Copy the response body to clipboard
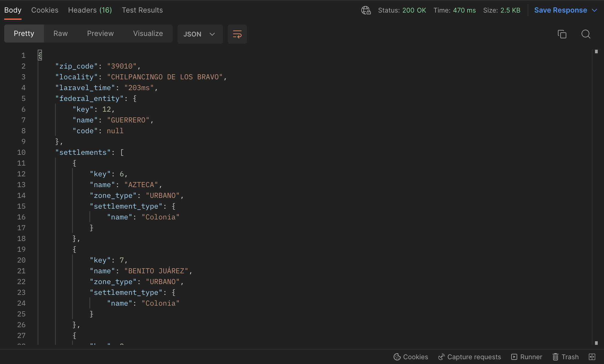The width and height of the screenshot is (604, 364). [x=562, y=34]
